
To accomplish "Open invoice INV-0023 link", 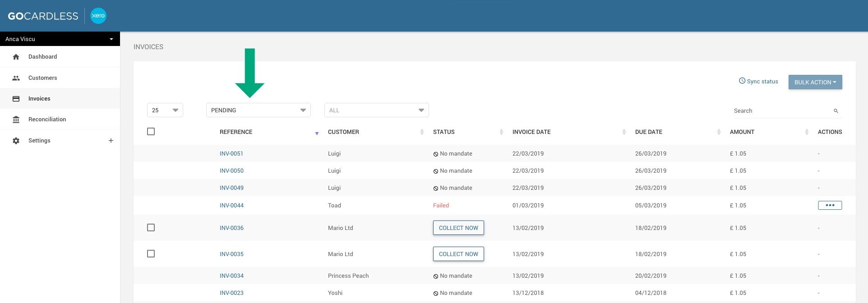I will tap(231, 293).
